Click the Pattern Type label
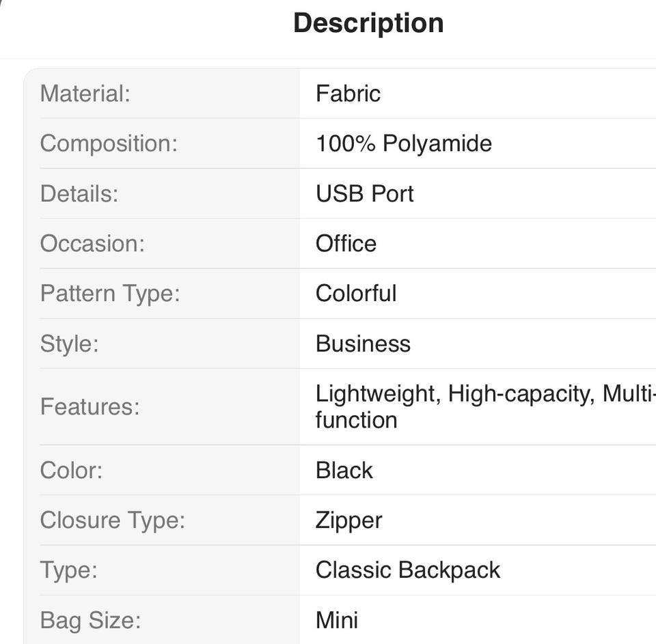Screen dimensions: 656x644 coord(109,294)
